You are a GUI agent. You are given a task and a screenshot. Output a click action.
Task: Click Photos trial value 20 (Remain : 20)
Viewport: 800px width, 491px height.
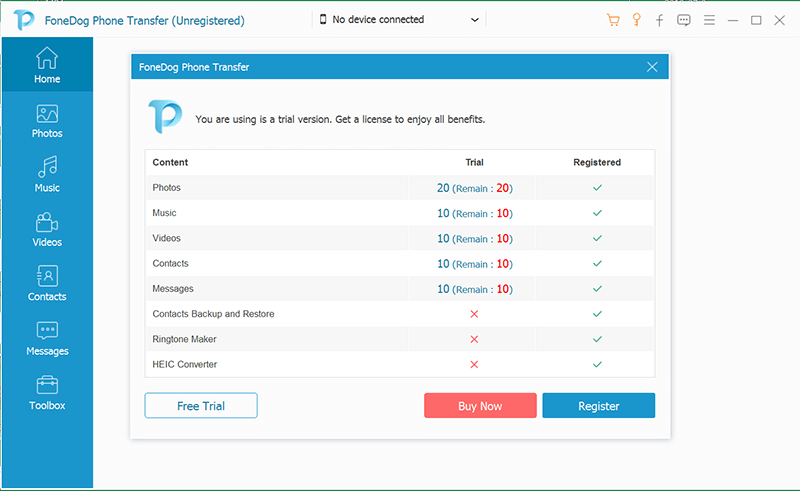click(x=474, y=188)
